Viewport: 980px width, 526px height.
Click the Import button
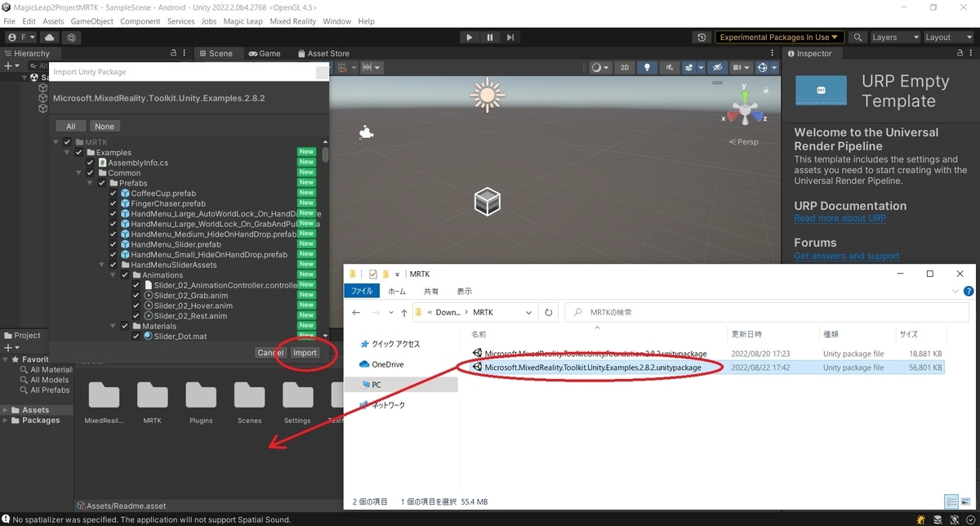point(305,353)
